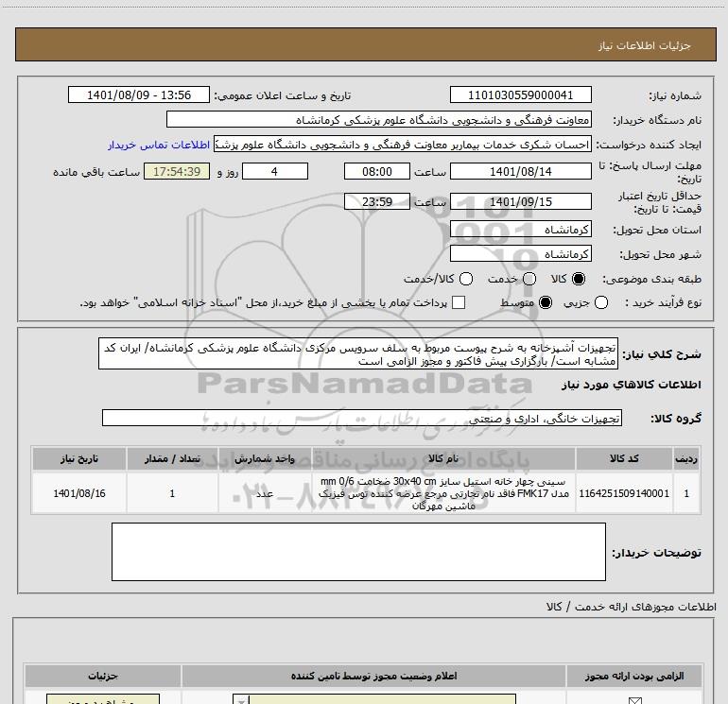728x704 pixels.
Task: Open the اطلاعات تماس خریدار link
Action: 159,145
